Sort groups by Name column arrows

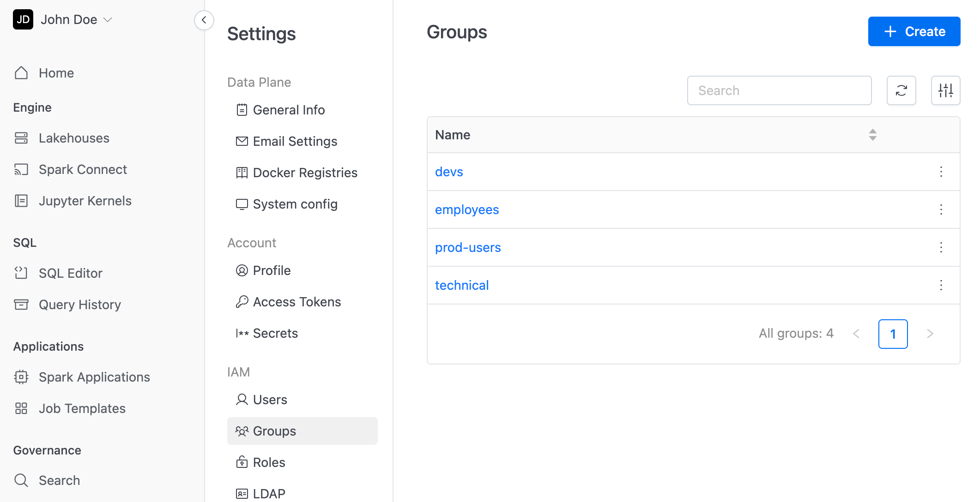point(872,135)
